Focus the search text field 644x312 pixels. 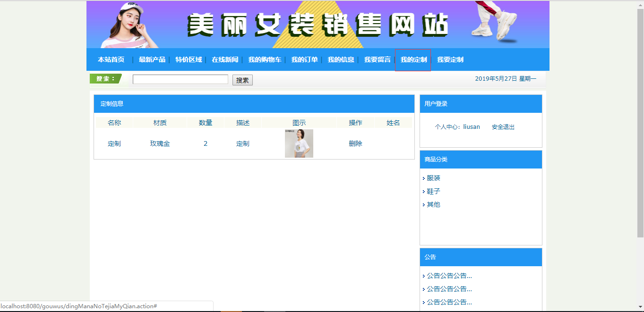(x=180, y=79)
